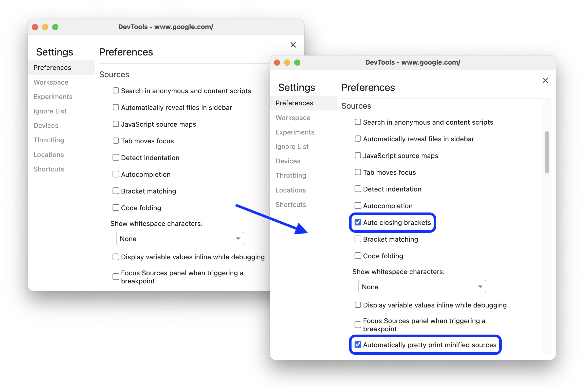Toggle Detect indentation checkbox
588x387 pixels.
(359, 189)
